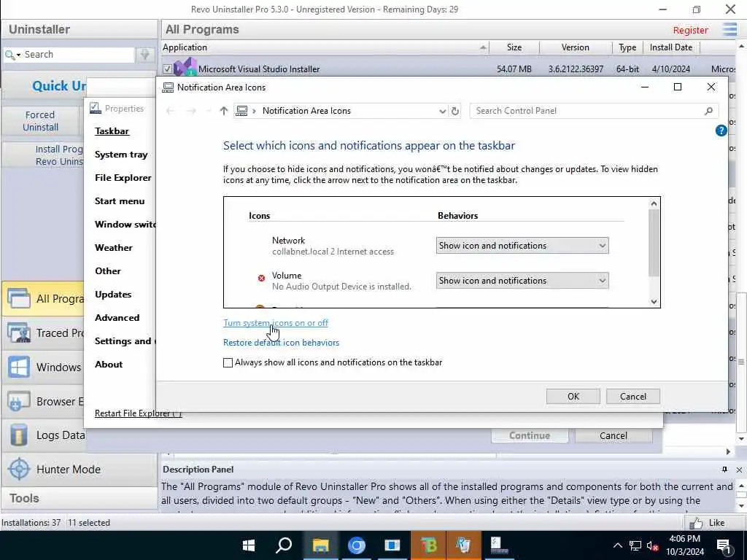The image size is (747, 560).
Task: Open the search options dropdown arrow
Action: [x=18, y=55]
